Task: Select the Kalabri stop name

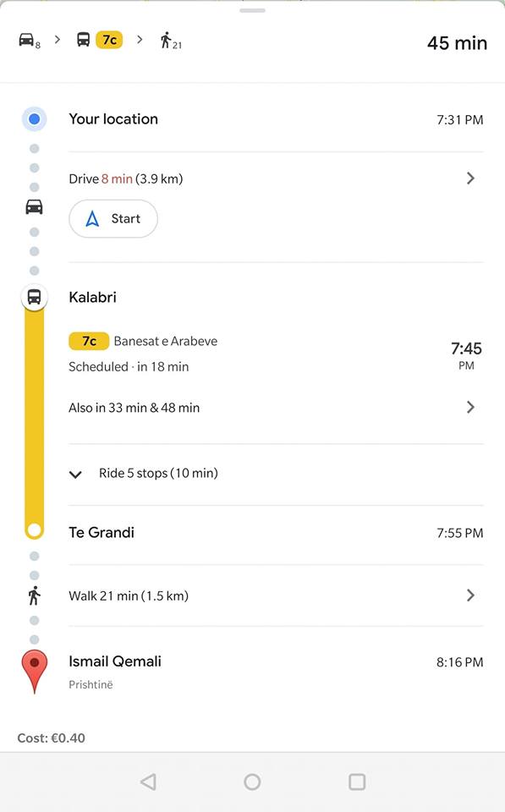Action: click(x=93, y=297)
